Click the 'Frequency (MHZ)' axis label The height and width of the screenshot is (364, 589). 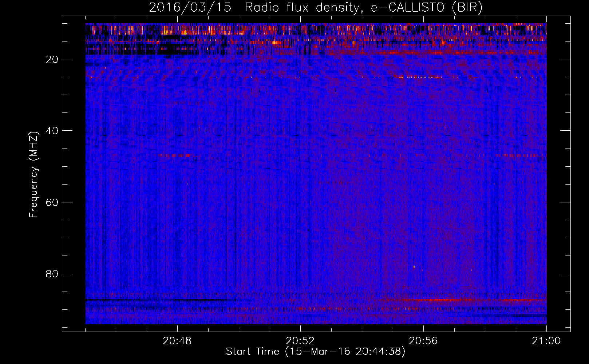[x=33, y=175]
